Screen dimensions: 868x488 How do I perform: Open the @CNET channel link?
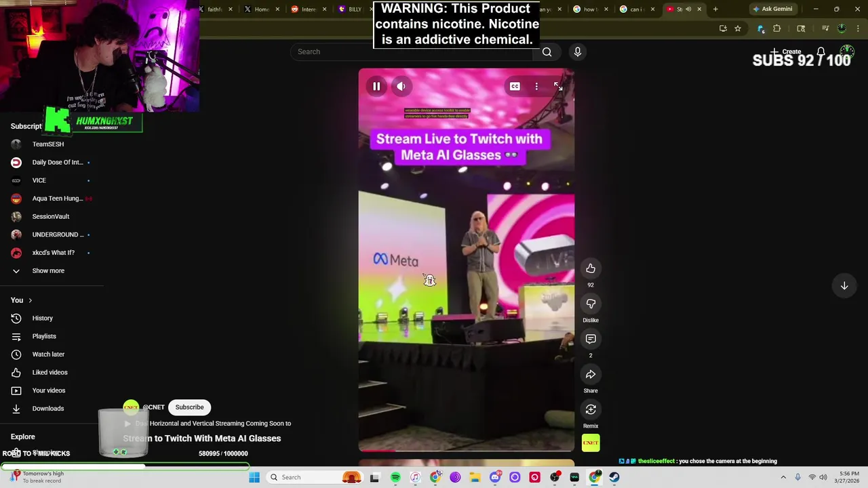pyautogui.click(x=153, y=407)
